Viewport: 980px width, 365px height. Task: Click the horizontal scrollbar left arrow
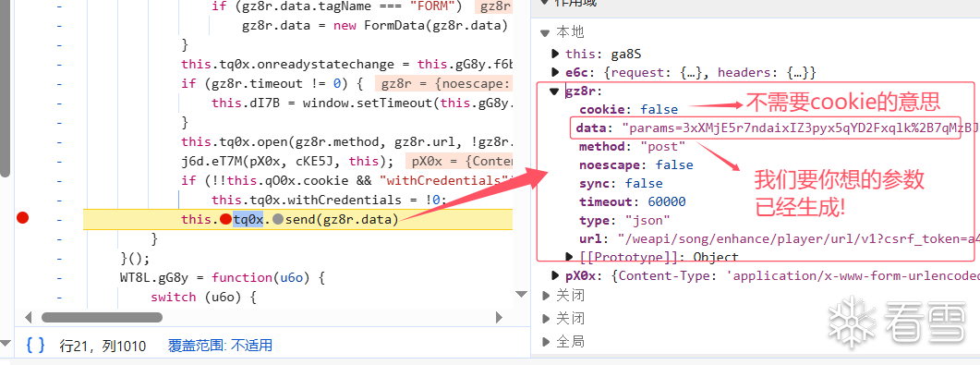pos(28,318)
